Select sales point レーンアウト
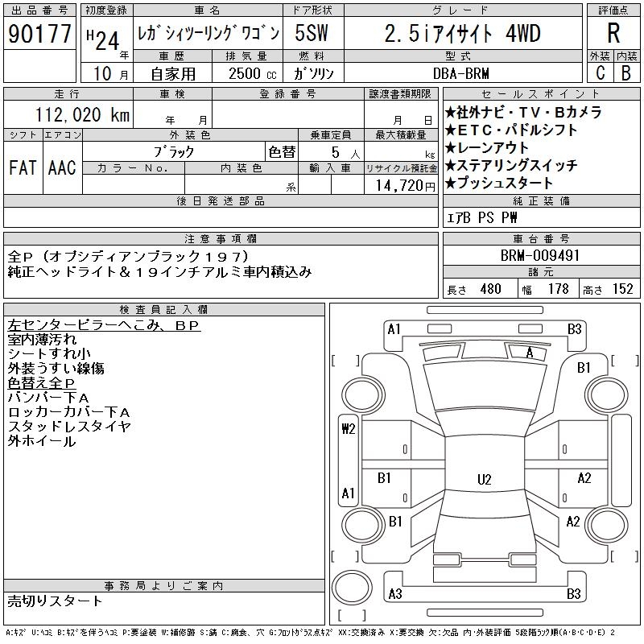This screenshot has width=644, height=644. click(x=487, y=147)
